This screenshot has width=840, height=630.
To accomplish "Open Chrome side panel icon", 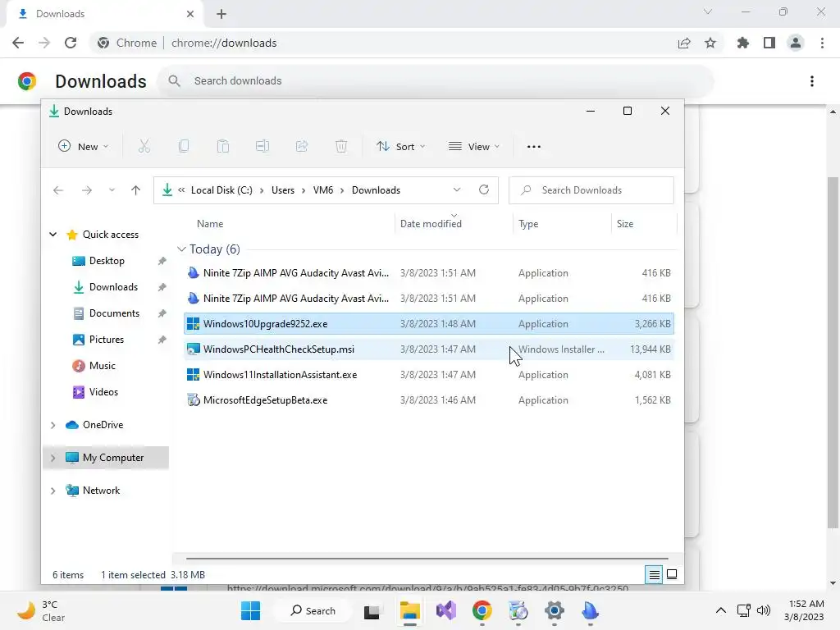I will point(769,43).
